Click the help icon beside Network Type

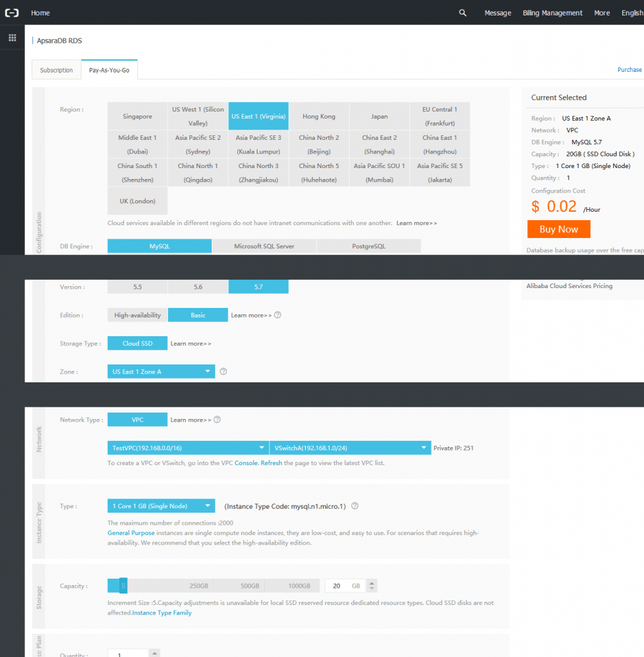(217, 419)
